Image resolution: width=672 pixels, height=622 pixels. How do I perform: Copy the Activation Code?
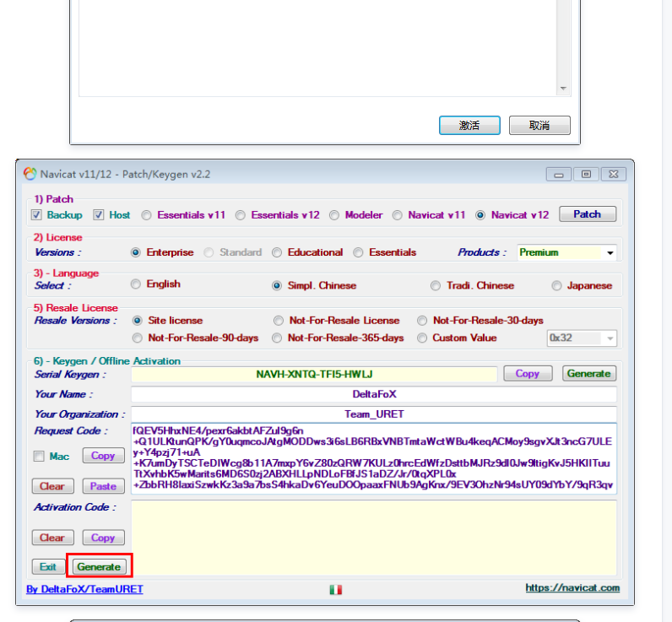tap(103, 538)
